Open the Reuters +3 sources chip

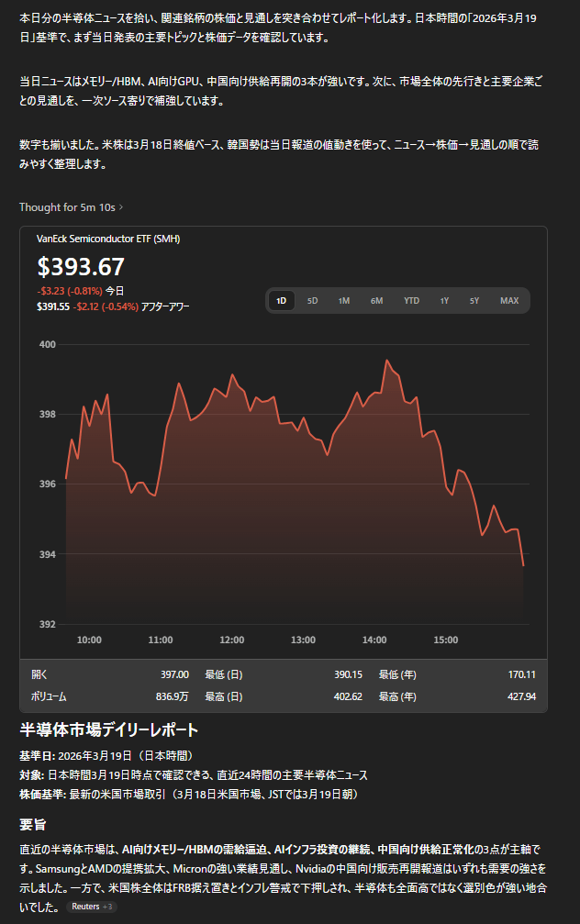92,907
